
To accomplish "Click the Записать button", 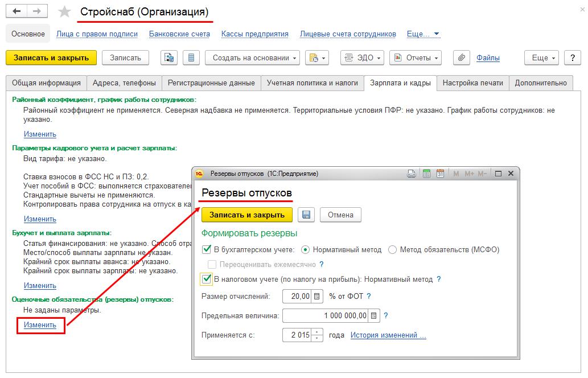I will coord(125,57).
